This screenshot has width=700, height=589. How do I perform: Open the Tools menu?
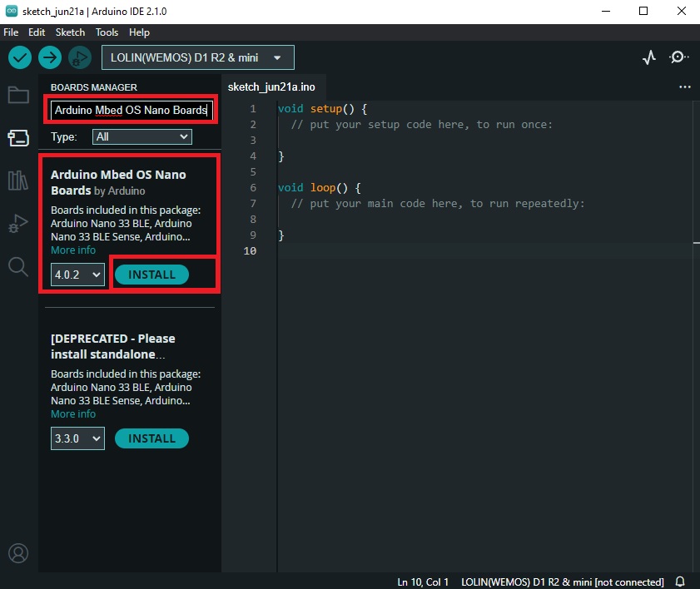(107, 32)
